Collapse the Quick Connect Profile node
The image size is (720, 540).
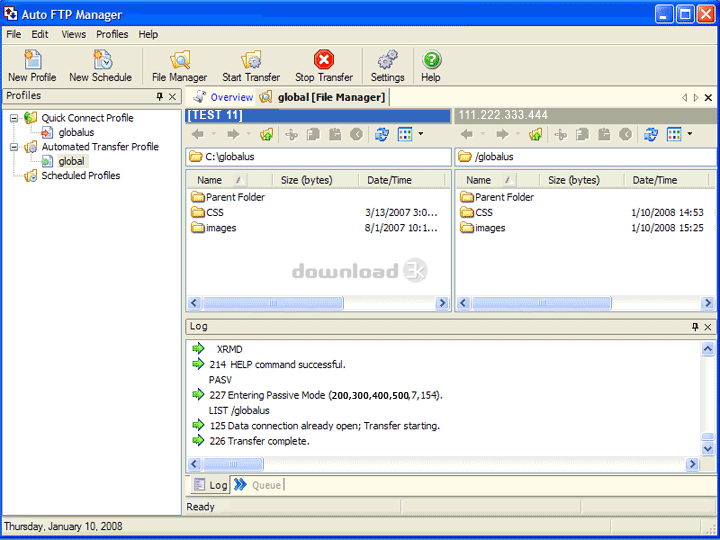pyautogui.click(x=14, y=118)
